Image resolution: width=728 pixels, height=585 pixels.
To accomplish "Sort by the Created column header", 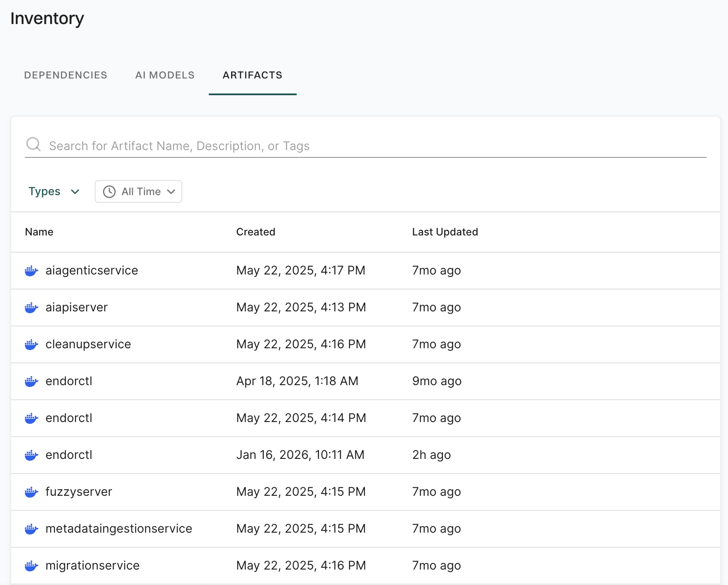I will pos(256,232).
